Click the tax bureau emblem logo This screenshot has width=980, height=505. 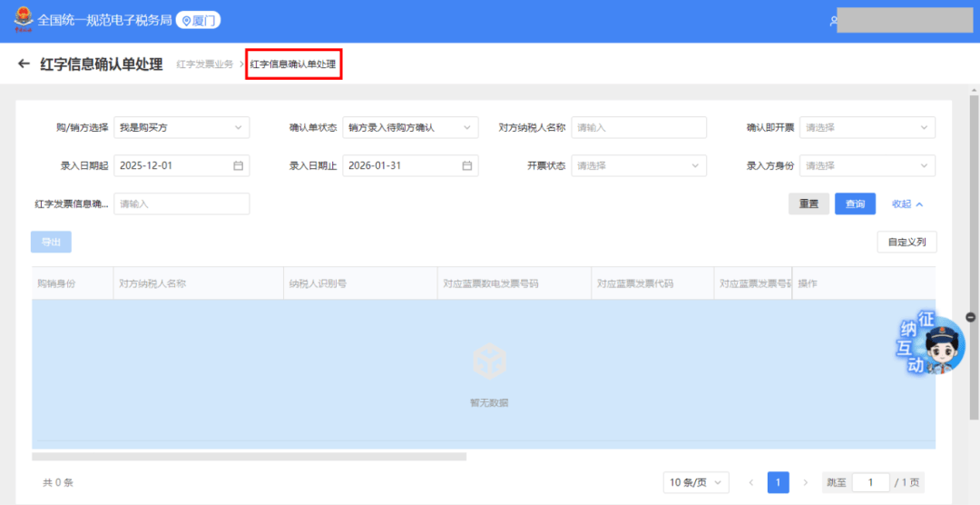coord(22,20)
